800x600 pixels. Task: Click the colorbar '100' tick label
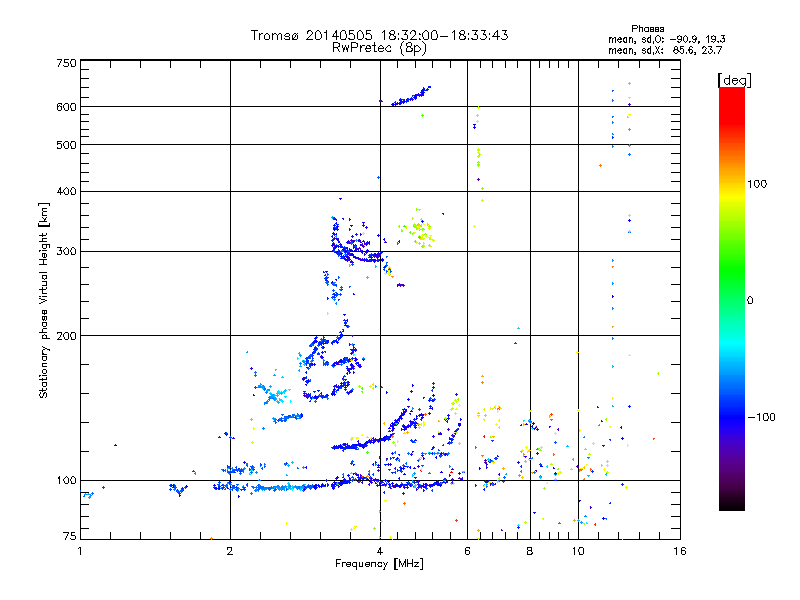pyautogui.click(x=757, y=184)
